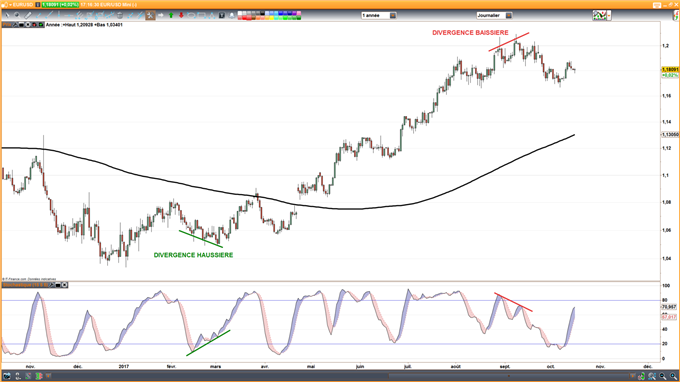This screenshot has height=382, width=680.
Task: Open the chart style icon
Action: pos(600,15)
